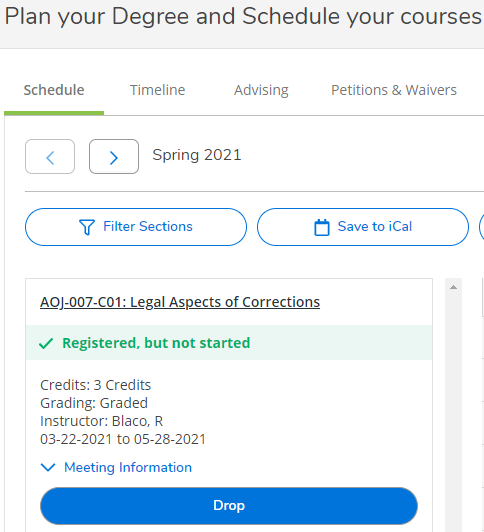484x532 pixels.
Task: Click the funnel filter icon
Action: [87, 227]
